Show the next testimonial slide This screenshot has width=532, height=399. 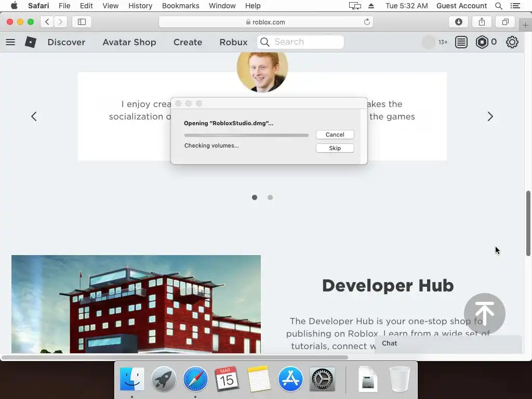pyautogui.click(x=490, y=116)
